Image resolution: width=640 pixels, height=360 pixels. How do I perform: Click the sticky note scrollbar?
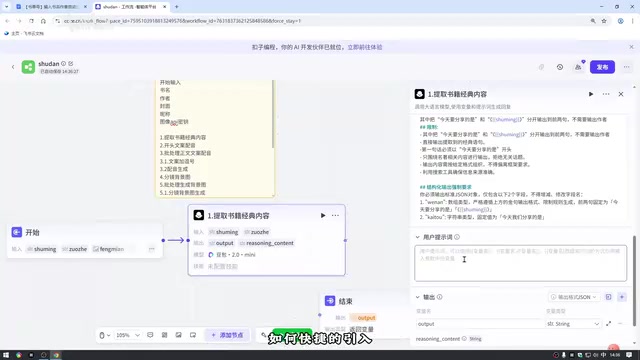click(x=273, y=114)
